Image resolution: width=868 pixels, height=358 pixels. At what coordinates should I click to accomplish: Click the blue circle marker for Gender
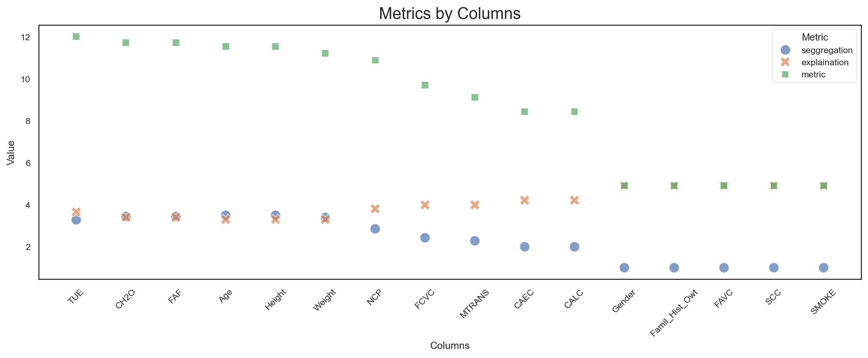(624, 268)
